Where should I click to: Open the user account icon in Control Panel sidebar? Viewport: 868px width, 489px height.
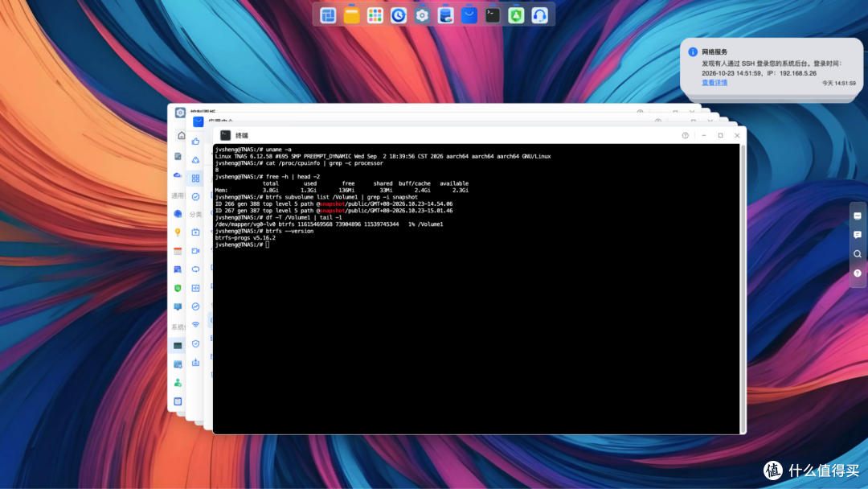click(x=178, y=383)
